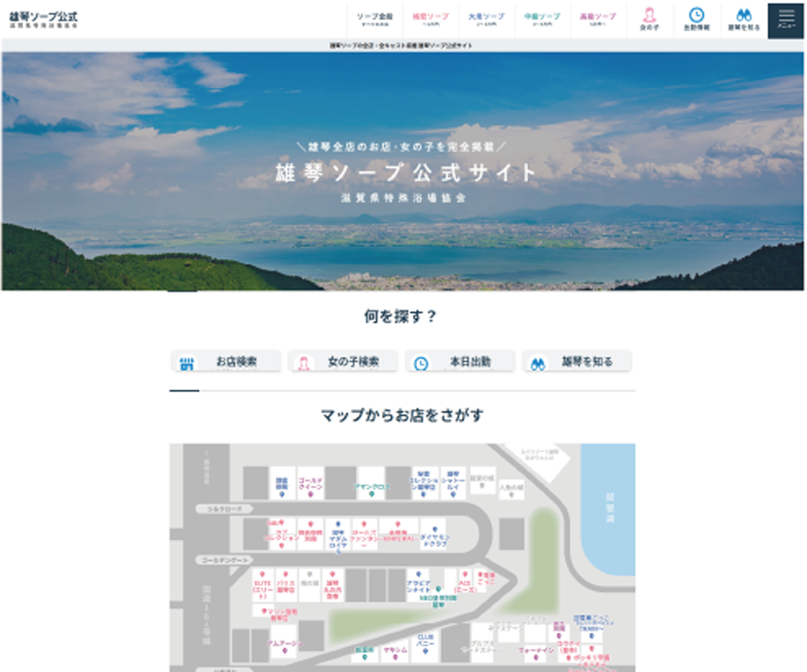Select ゴールドクイーン shop on the map

[x=310, y=484]
